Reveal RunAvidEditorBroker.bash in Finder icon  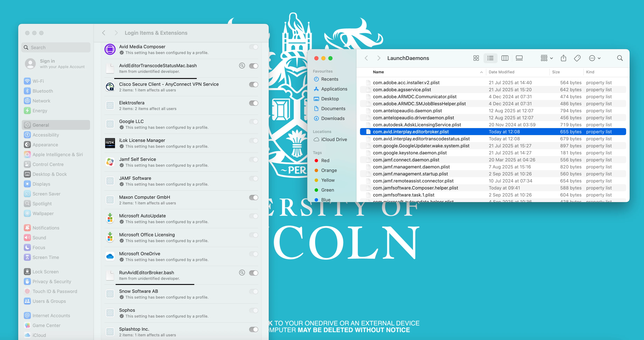point(242,273)
